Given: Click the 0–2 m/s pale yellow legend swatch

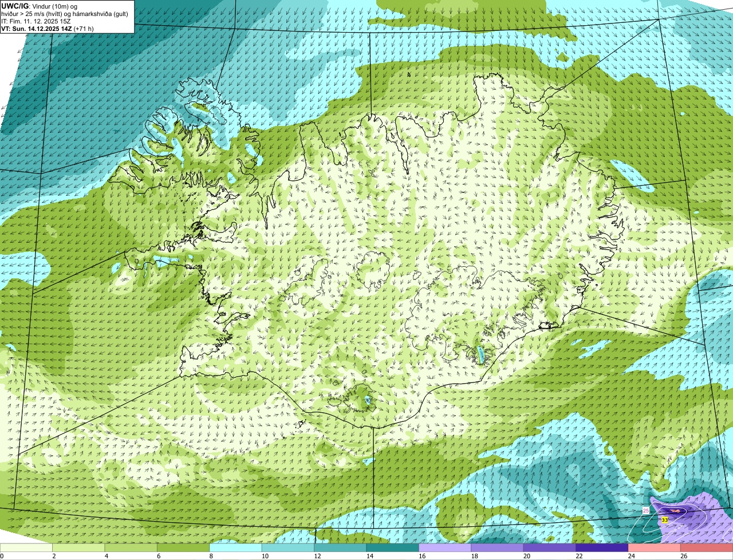Looking at the screenshot, I should (x=27, y=548).
